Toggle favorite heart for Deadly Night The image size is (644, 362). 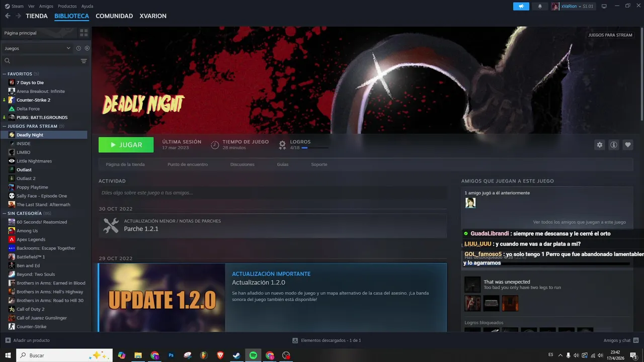click(627, 145)
